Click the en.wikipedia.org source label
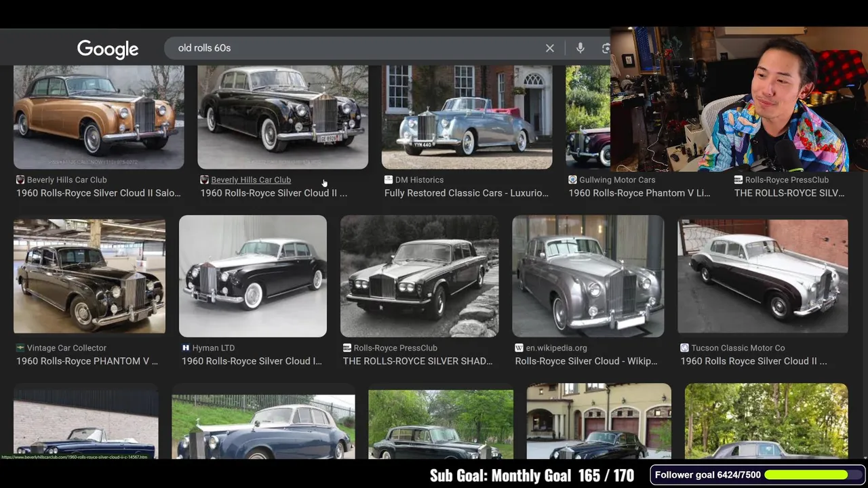The width and height of the screenshot is (868, 488). coord(556,348)
